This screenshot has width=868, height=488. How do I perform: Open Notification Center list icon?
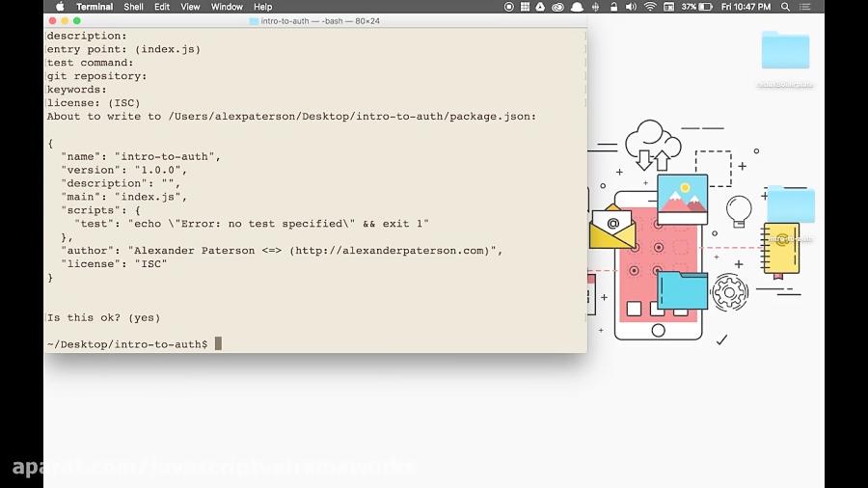[x=805, y=7]
